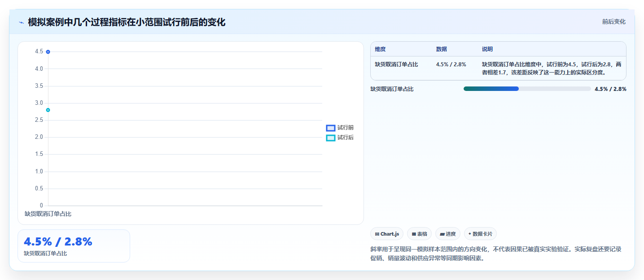
Task: Click the explanation cell starting 缺货取消订单占比维度中
Action: pyautogui.click(x=552, y=68)
